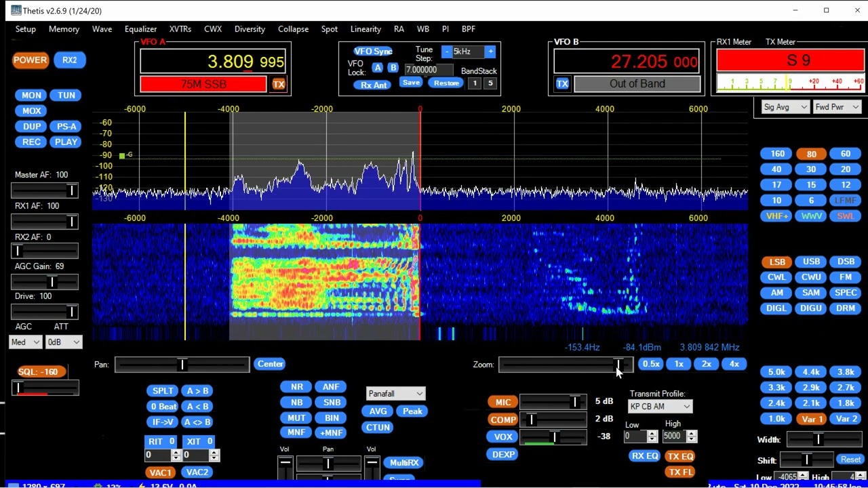Viewport: 868px width, 488px height.
Task: Lock VFO A with the A button
Action: pos(377,68)
